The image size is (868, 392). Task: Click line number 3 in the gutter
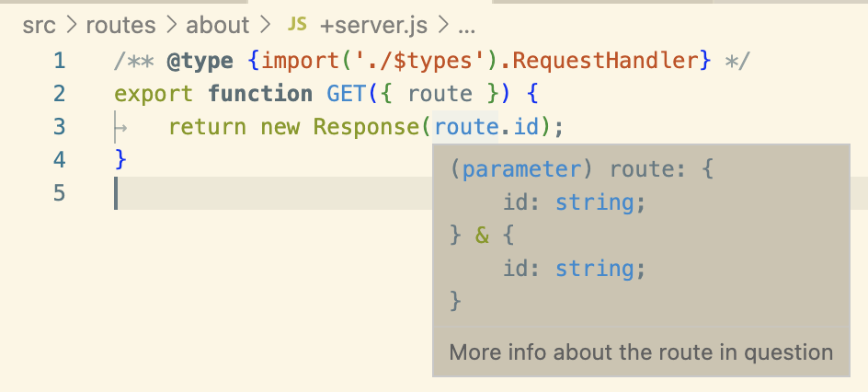(x=59, y=127)
